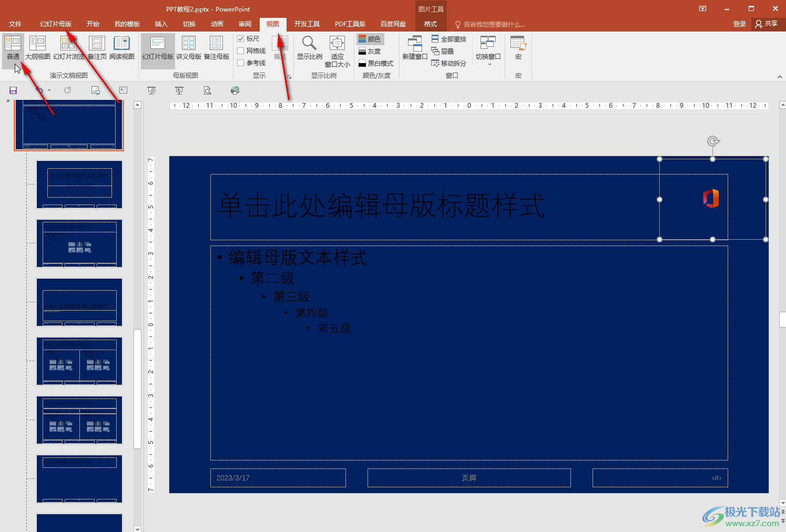Click Arrange All (全部重排)

tap(449, 39)
